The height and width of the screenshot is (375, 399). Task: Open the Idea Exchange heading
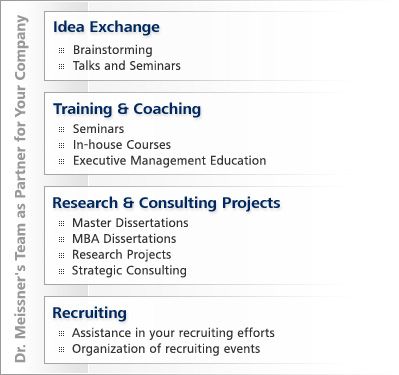pyautogui.click(x=106, y=27)
